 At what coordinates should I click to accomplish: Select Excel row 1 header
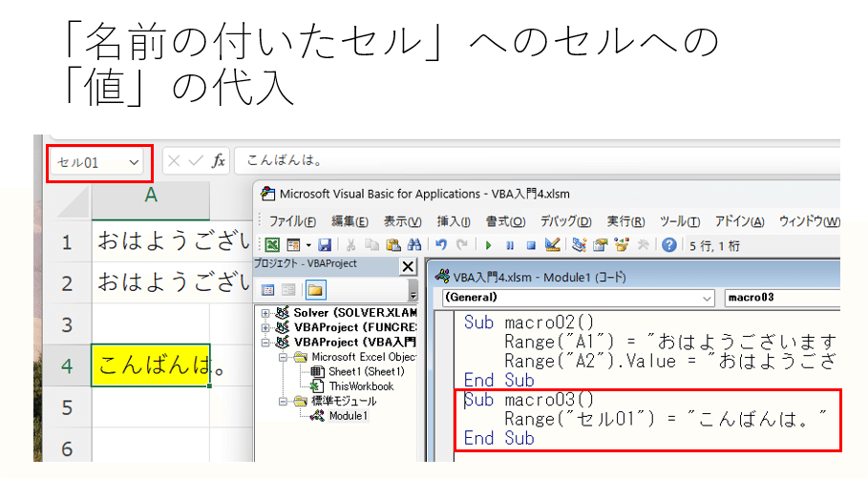pos(67,242)
